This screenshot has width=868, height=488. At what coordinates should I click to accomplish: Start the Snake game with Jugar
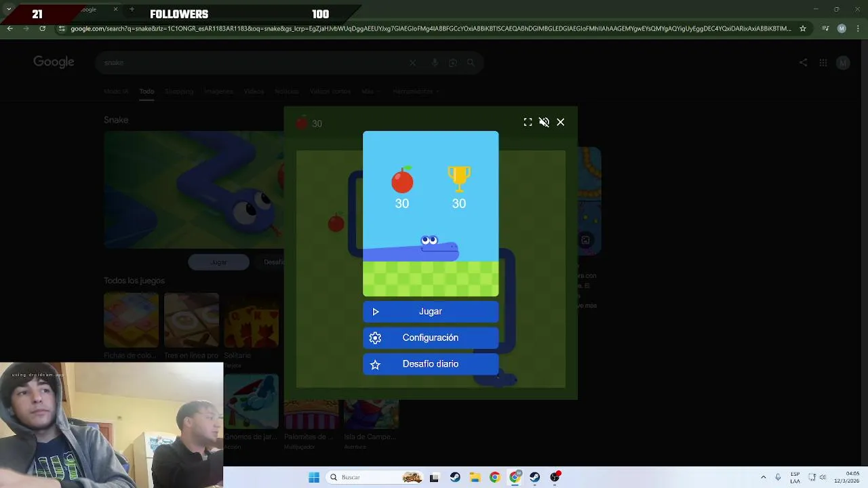point(431,312)
